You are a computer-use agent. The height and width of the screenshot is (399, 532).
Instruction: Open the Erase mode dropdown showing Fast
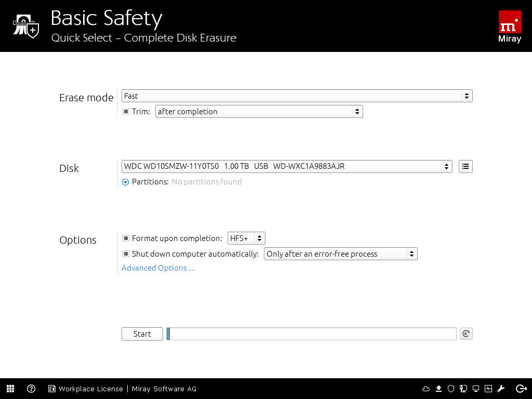click(x=297, y=96)
